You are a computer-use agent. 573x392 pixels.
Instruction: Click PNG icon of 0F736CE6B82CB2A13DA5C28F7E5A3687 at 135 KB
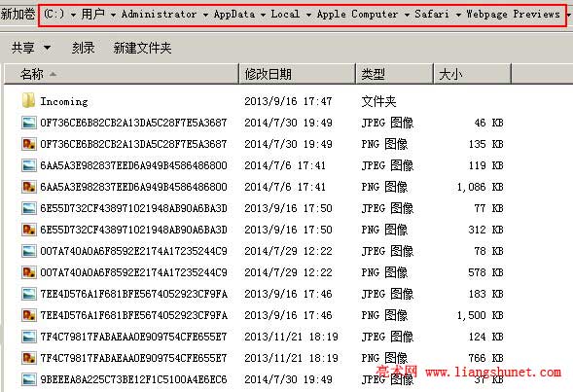(x=29, y=144)
